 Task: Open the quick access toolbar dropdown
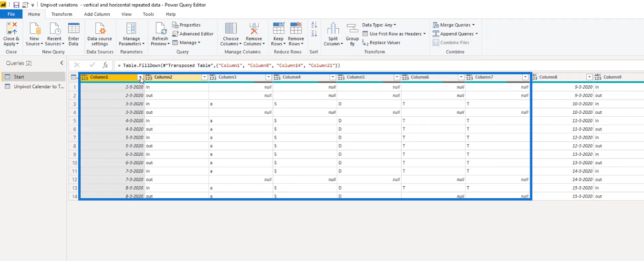click(x=32, y=5)
